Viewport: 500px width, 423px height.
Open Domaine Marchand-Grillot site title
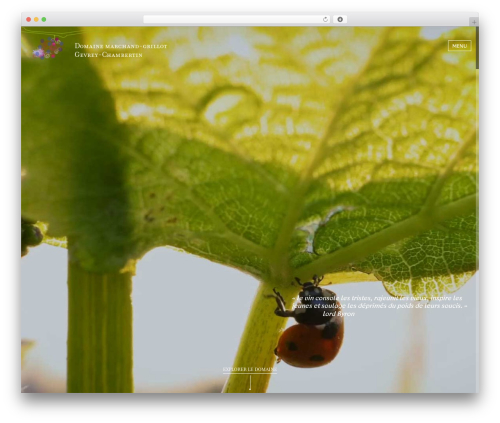[x=121, y=46]
